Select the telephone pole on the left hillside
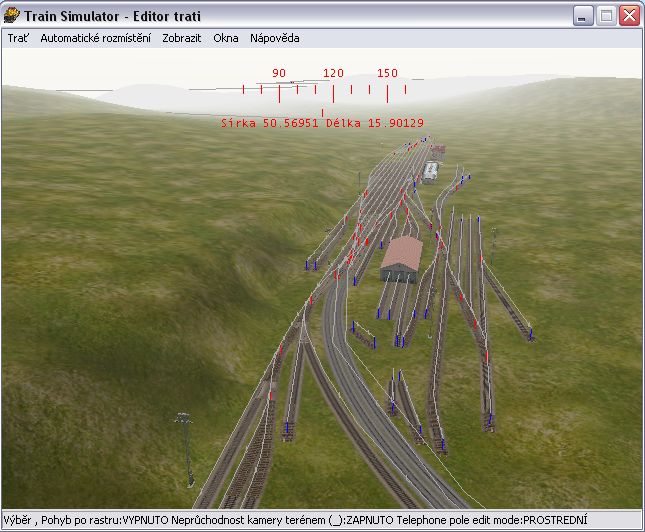The width and height of the screenshot is (645, 532). [x=186, y=450]
